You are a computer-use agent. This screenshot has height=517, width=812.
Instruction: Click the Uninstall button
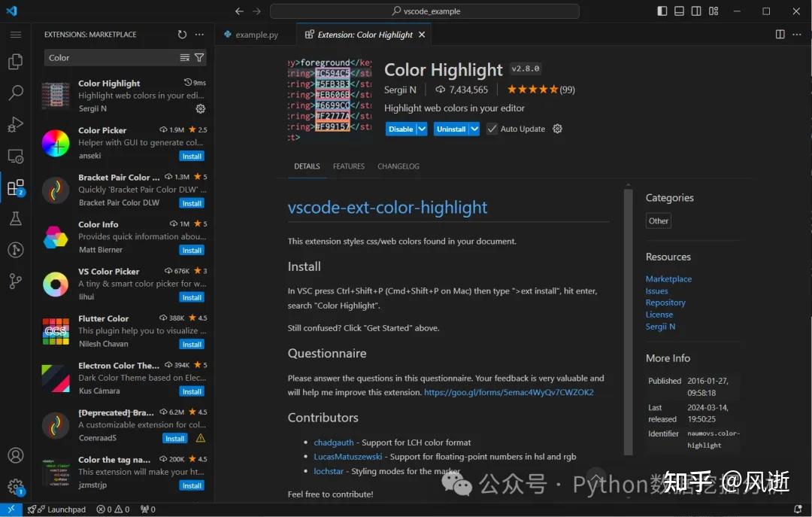[451, 129]
